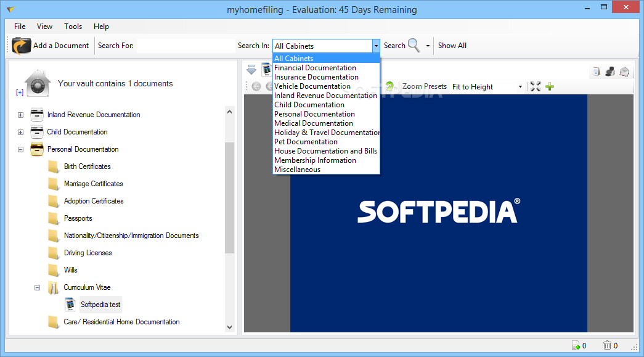Collapse the Curriculum Vitae folder node
The image size is (644, 357).
(38, 287)
